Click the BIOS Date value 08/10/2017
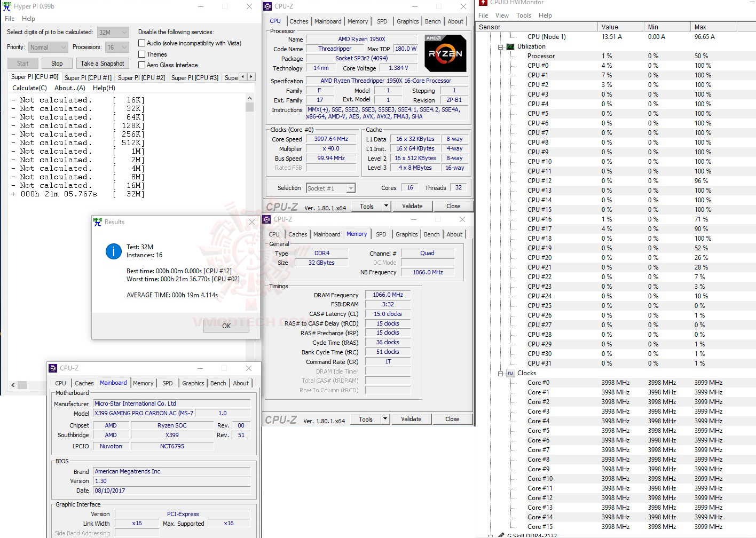The width and height of the screenshot is (756, 538). point(172,490)
